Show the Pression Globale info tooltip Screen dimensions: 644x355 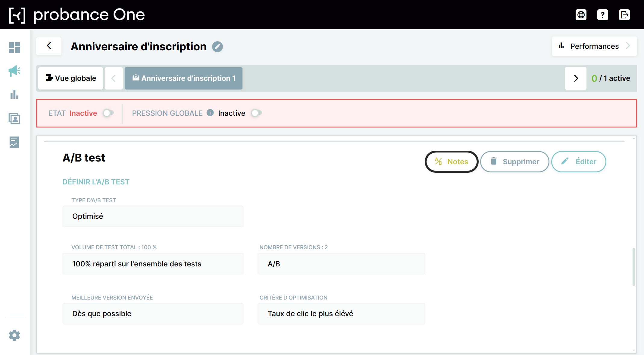coord(210,113)
